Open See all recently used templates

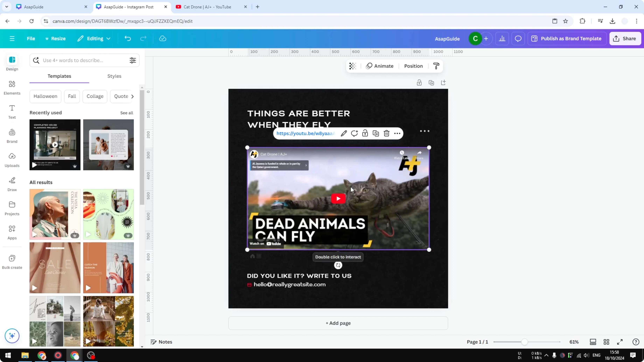tap(127, 113)
